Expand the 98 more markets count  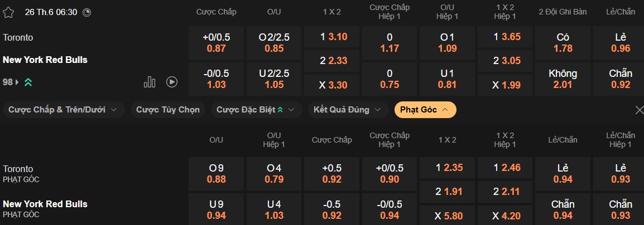(x=11, y=82)
